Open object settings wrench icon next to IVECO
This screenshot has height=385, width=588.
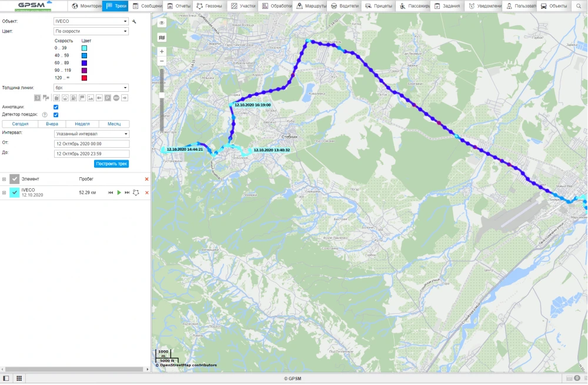click(134, 22)
